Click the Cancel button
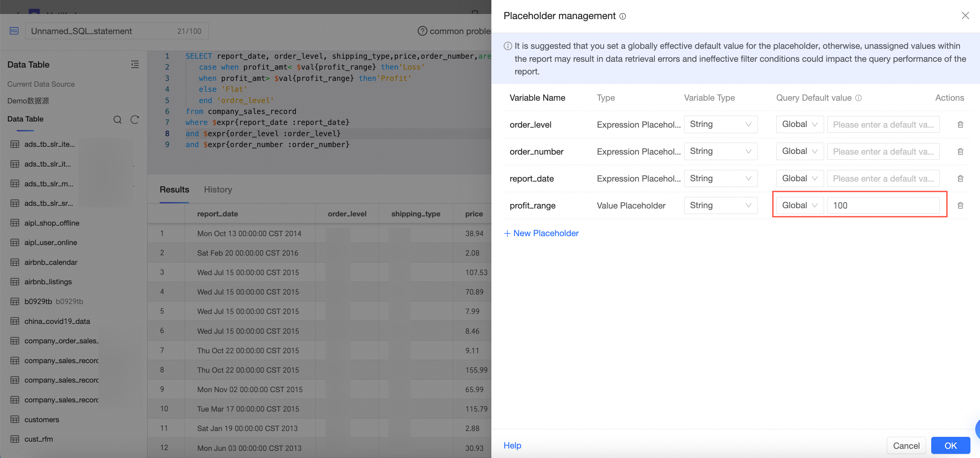Screen dimensions: 980x458 coord(906,445)
